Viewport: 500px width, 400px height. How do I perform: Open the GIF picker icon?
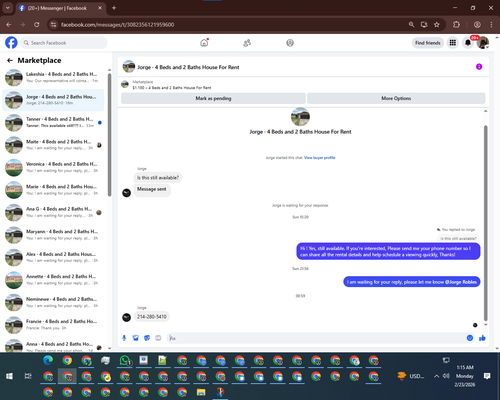click(158, 338)
